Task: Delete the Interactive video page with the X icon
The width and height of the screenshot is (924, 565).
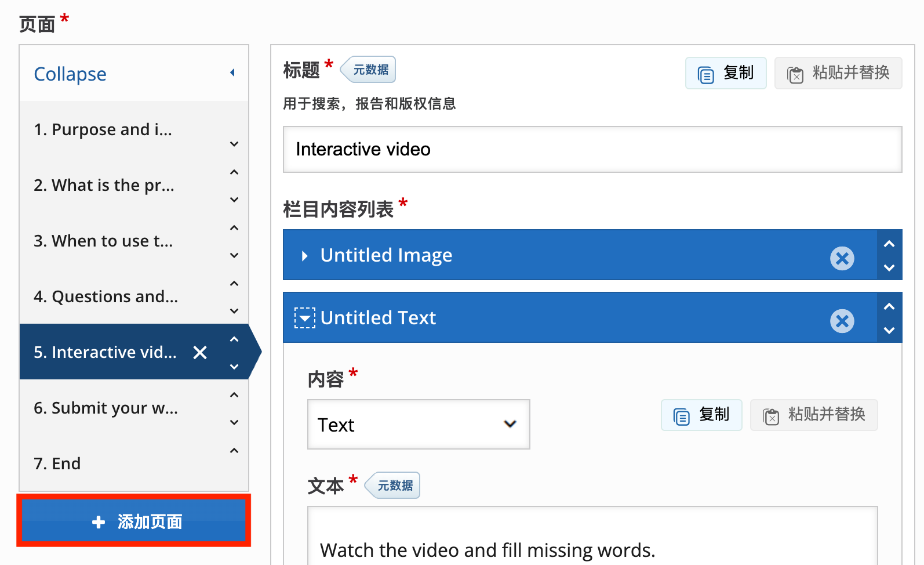Action: [200, 353]
